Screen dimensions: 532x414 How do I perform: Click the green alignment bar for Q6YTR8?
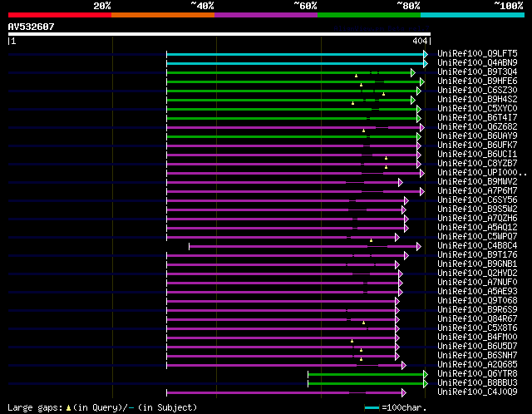[366, 375]
